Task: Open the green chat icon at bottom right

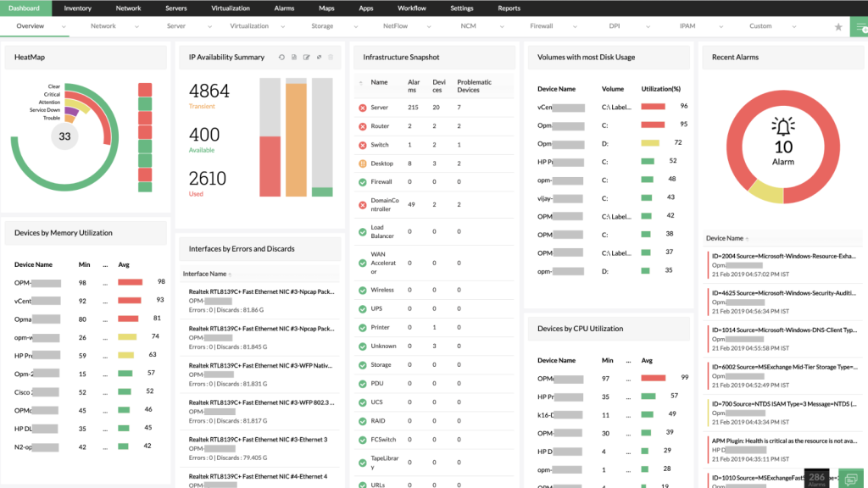Action: click(x=851, y=479)
